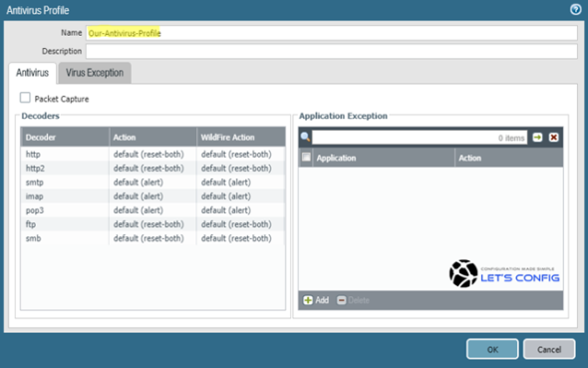Click the green arrow apply-filter icon
The width and height of the screenshot is (588, 368).
(x=537, y=138)
